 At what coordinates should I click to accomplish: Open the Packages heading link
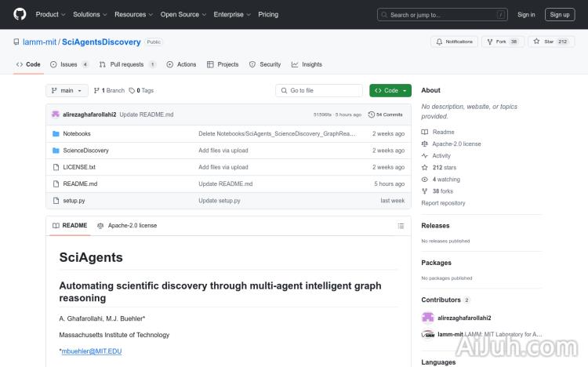click(436, 263)
